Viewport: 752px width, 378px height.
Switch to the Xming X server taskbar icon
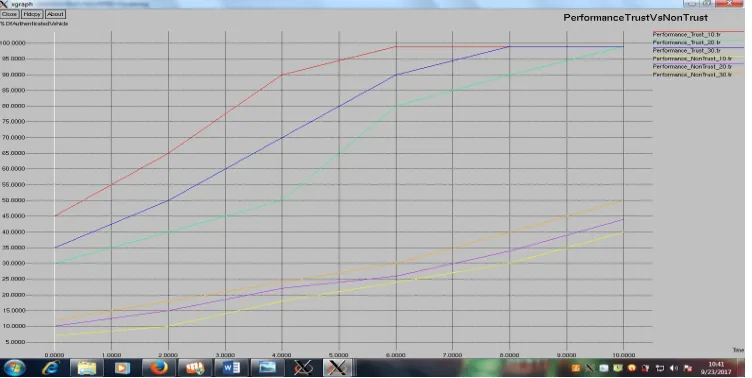tap(303, 368)
